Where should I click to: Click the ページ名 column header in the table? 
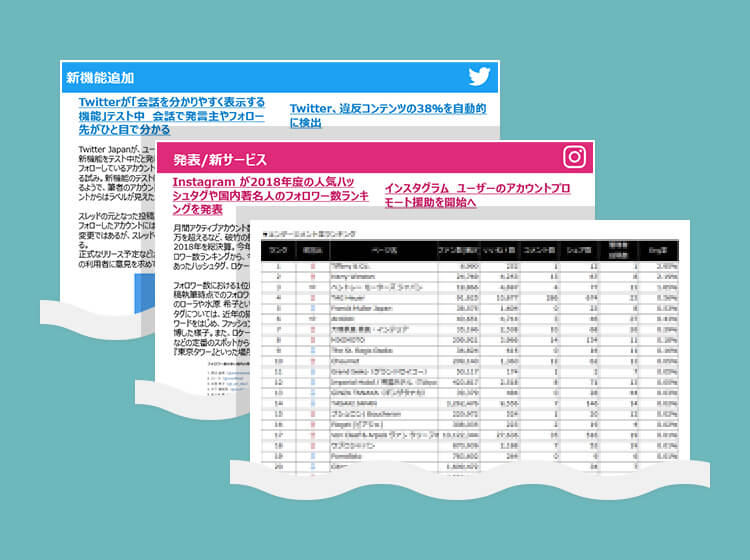[384, 250]
